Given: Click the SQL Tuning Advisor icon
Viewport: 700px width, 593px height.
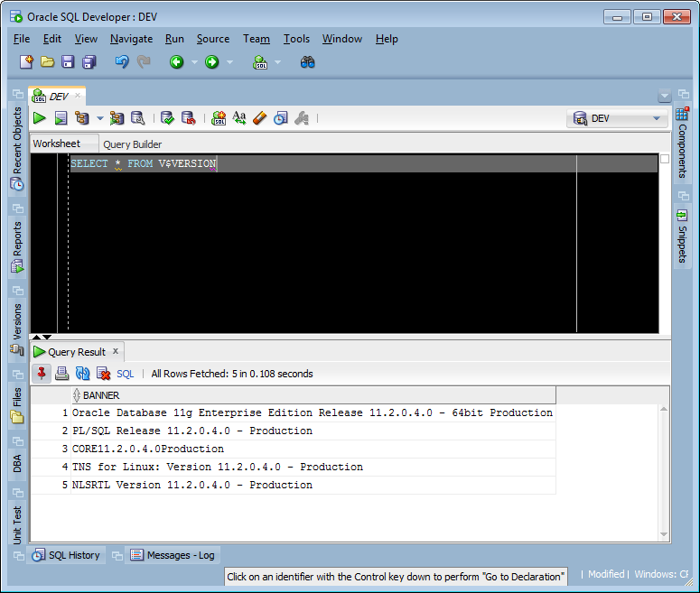Looking at the screenshot, I should click(x=138, y=118).
